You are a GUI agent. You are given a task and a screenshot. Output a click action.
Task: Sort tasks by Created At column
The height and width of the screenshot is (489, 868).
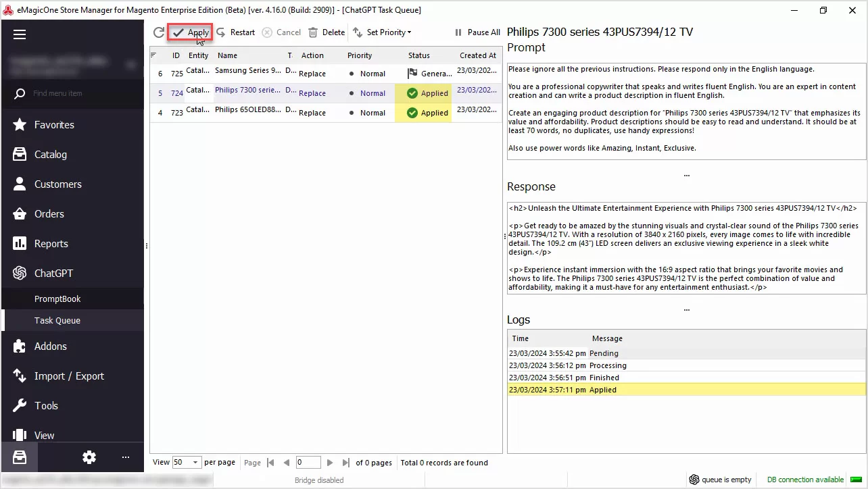point(477,55)
